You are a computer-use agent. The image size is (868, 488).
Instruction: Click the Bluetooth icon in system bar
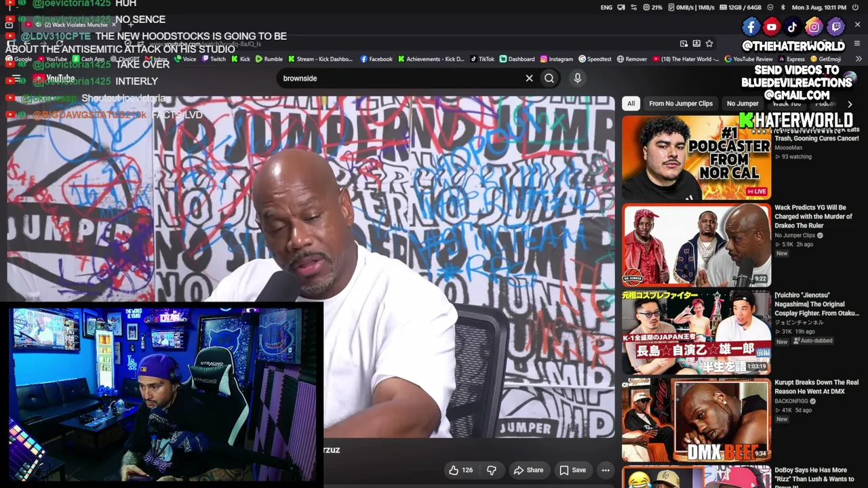pos(783,7)
